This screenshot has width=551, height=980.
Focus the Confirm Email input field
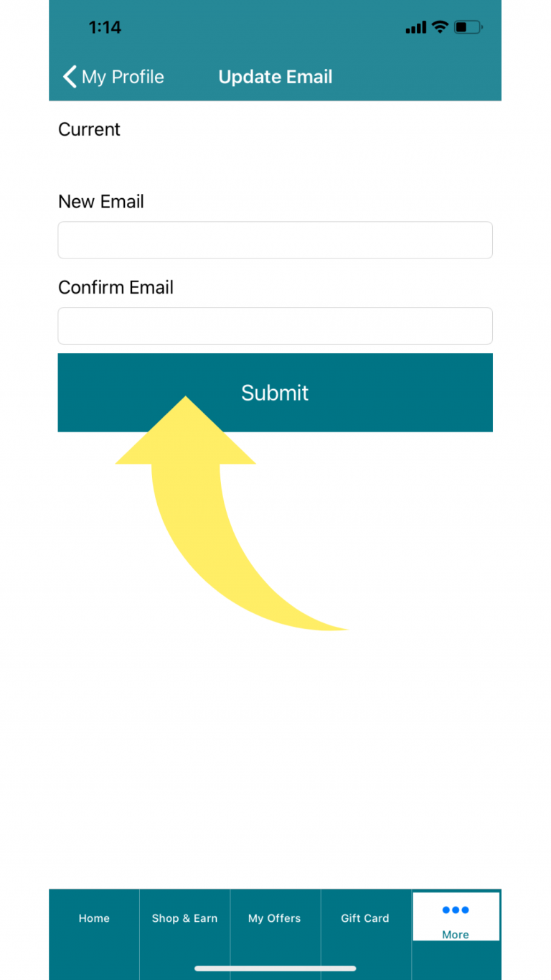(x=275, y=326)
